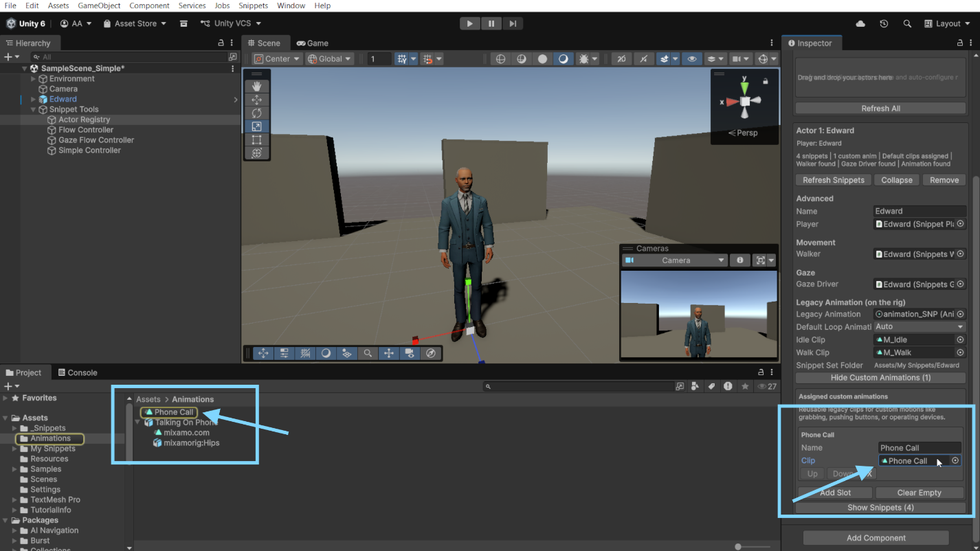Expand the Environment object in Hierarchy
This screenshot has height=551, width=980.
[33, 79]
